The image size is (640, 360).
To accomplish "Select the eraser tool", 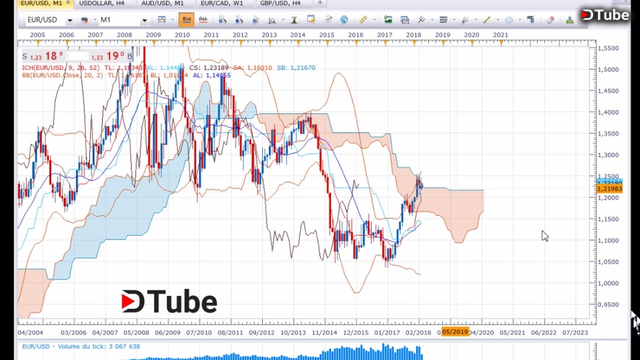I will click(551, 19).
